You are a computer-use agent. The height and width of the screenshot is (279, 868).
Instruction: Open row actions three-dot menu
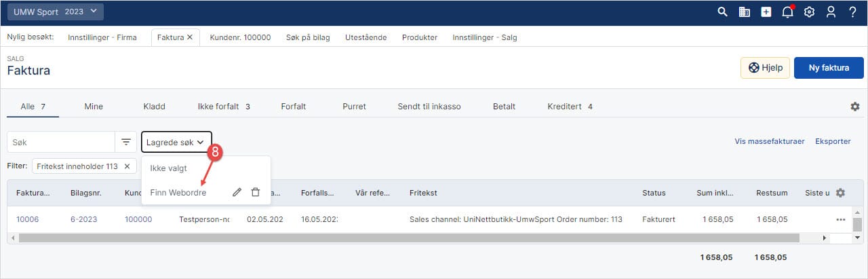pyautogui.click(x=841, y=219)
